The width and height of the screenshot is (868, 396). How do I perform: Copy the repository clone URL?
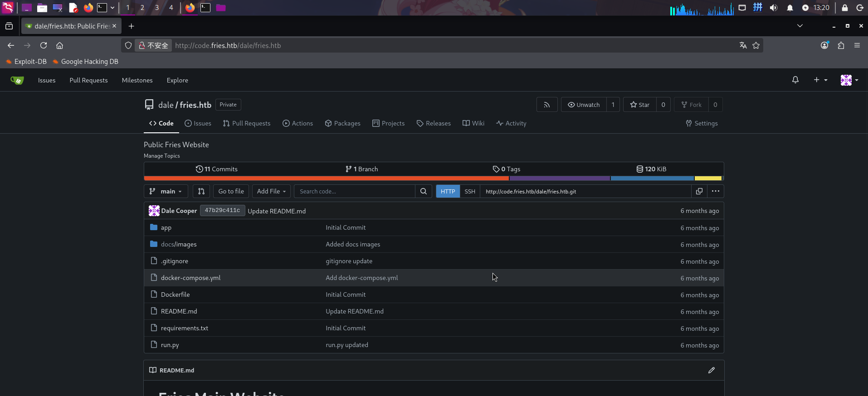(699, 191)
